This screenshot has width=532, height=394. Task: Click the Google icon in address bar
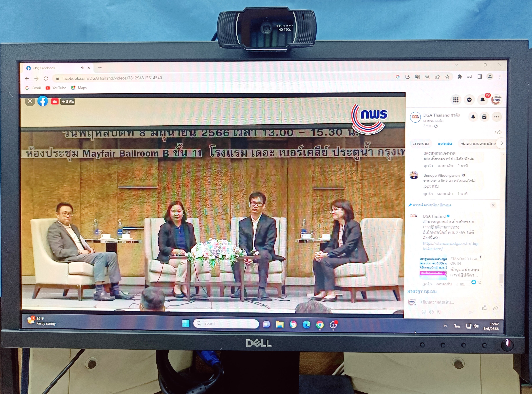tap(398, 77)
